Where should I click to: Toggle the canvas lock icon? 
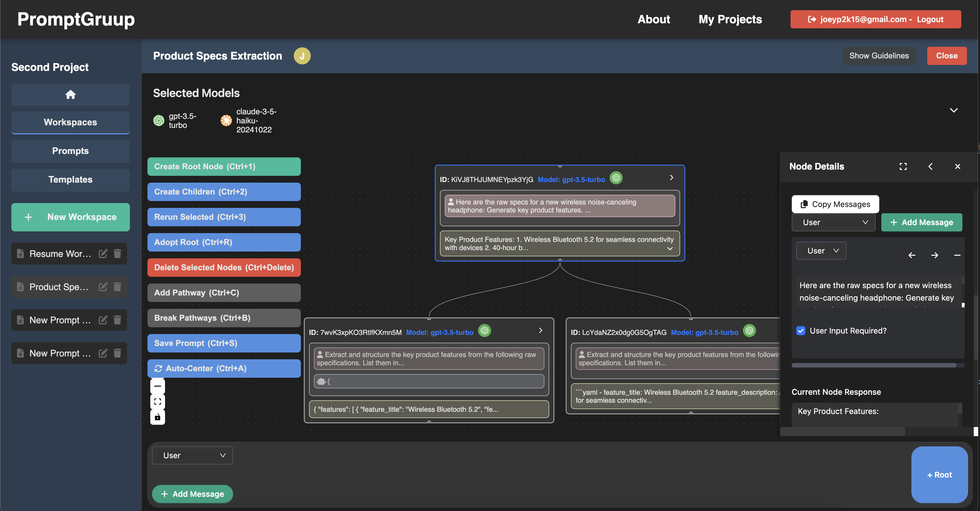pyautogui.click(x=157, y=417)
